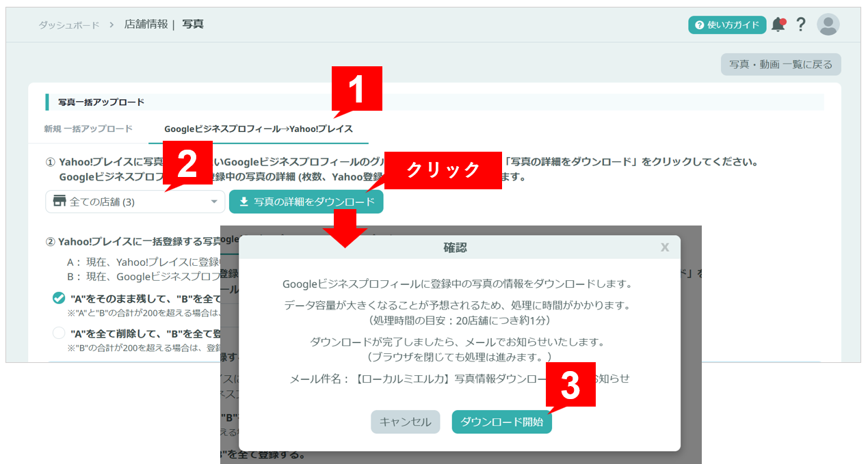This screenshot has width=868, height=464.
Task: Select the "A"をそのまま残して radio option
Action: point(59,299)
